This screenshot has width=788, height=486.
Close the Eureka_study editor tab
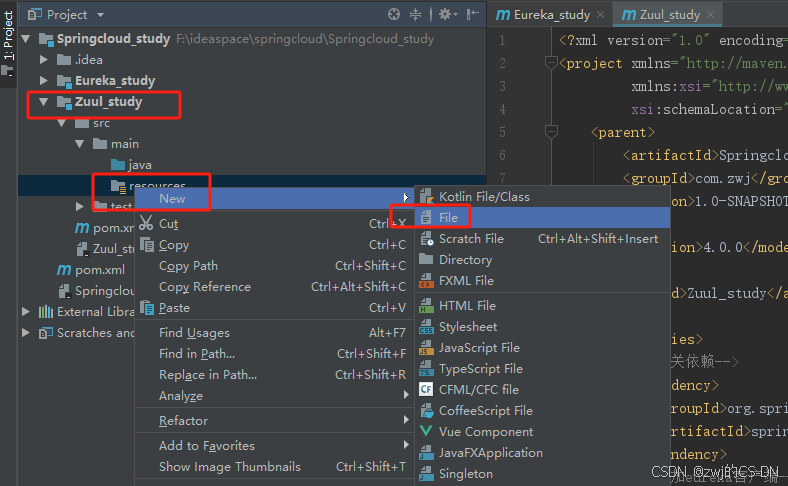(x=601, y=15)
